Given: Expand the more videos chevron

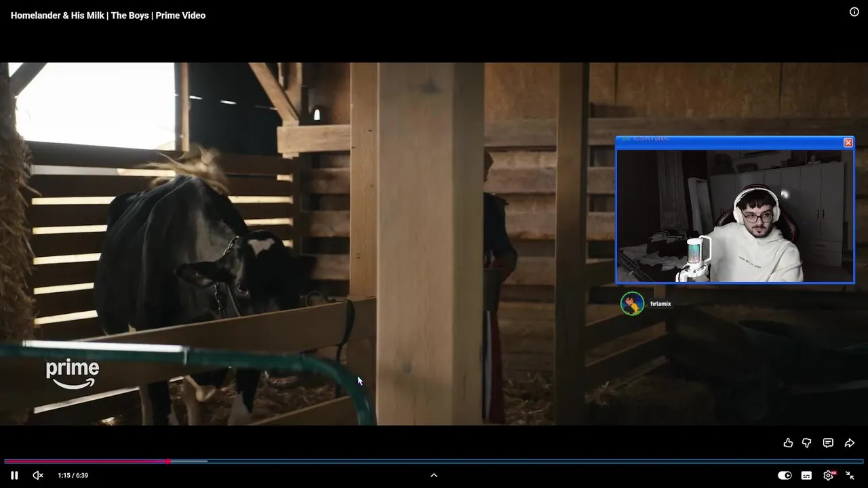Looking at the screenshot, I should pyautogui.click(x=434, y=475).
